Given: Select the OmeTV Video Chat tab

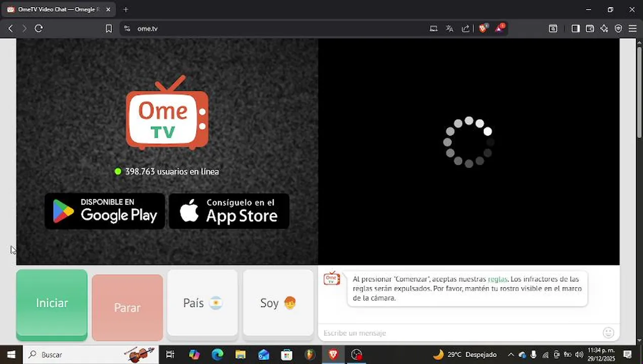Looking at the screenshot, I should [x=58, y=10].
